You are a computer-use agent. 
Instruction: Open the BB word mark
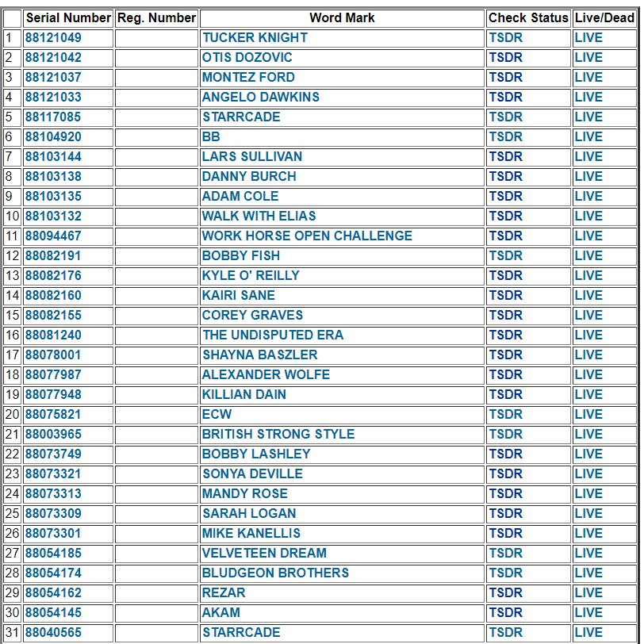point(211,136)
